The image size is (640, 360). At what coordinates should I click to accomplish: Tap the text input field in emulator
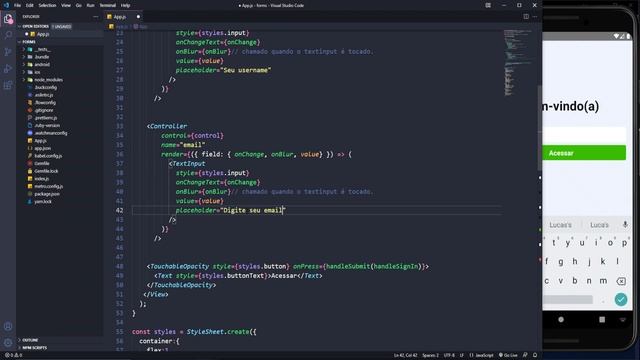584,135
